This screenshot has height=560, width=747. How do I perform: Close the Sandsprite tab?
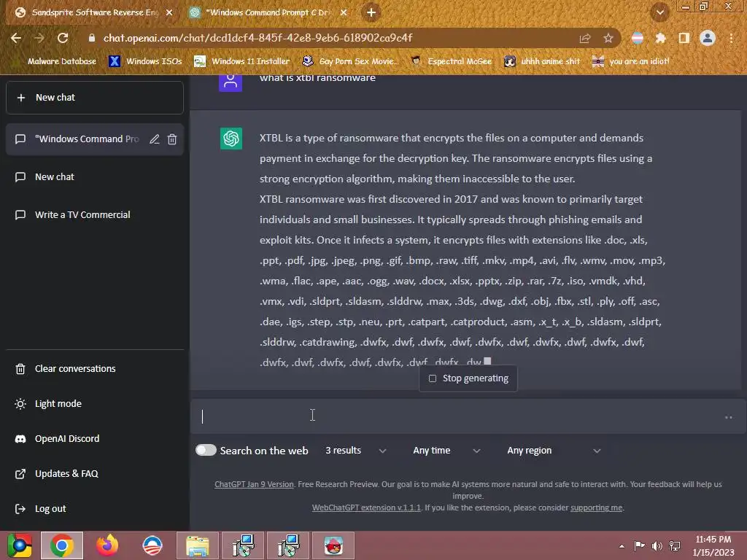169,12
